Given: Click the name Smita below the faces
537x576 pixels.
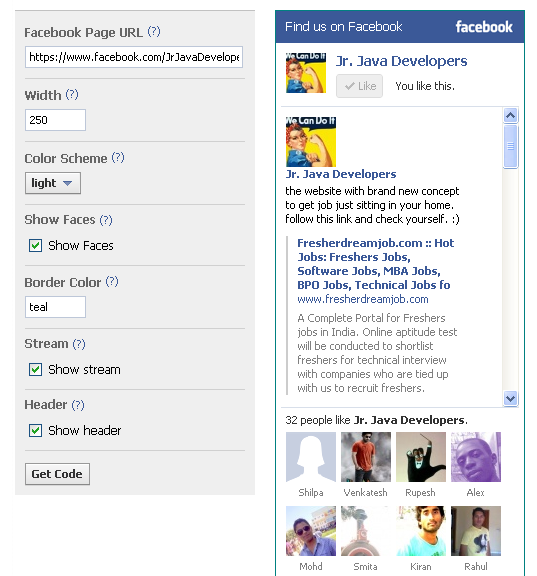Looking at the screenshot, I should pyautogui.click(x=365, y=566).
